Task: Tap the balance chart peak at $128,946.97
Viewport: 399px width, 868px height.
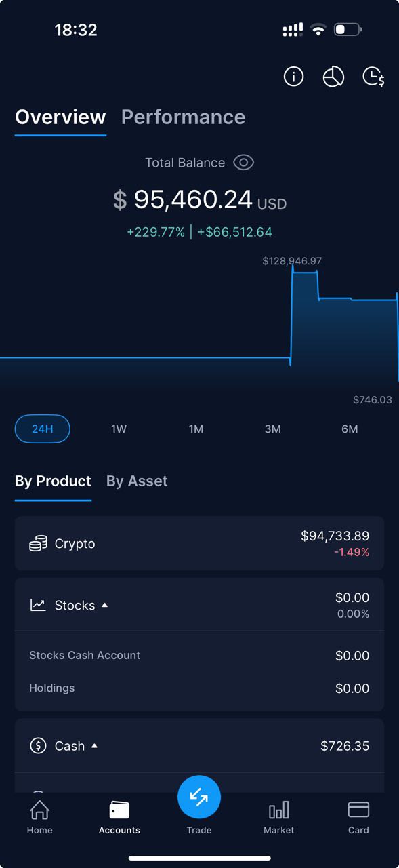Action: pyautogui.click(x=305, y=270)
